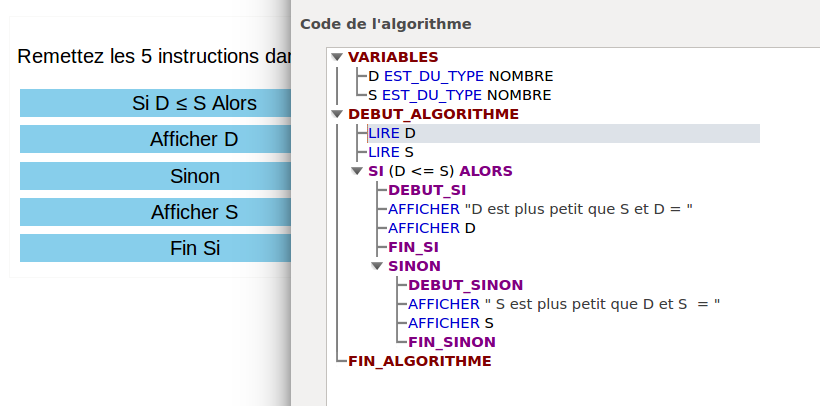Select the FIN_ALGORITHME line

coord(419,361)
